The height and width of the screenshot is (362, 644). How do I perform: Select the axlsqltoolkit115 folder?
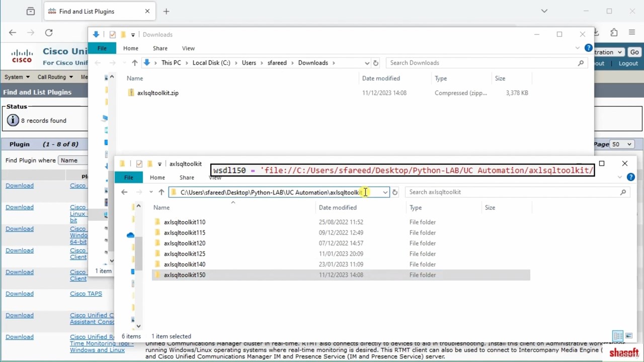click(185, 233)
